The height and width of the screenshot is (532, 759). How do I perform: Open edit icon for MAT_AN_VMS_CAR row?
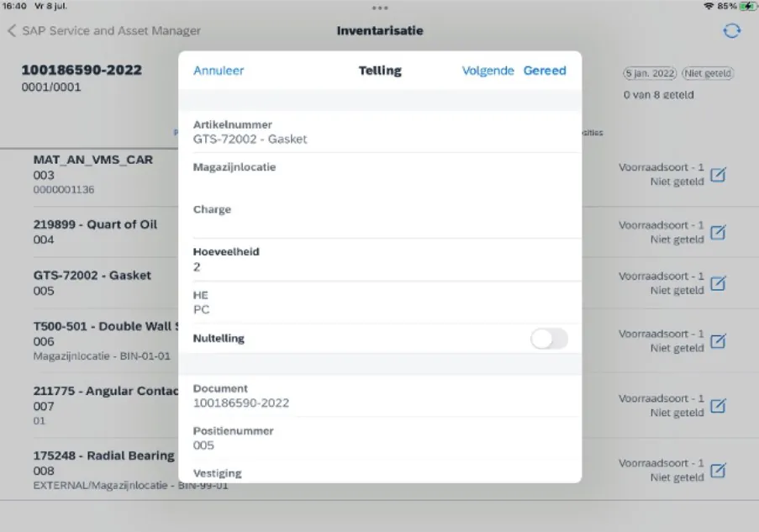click(x=718, y=174)
